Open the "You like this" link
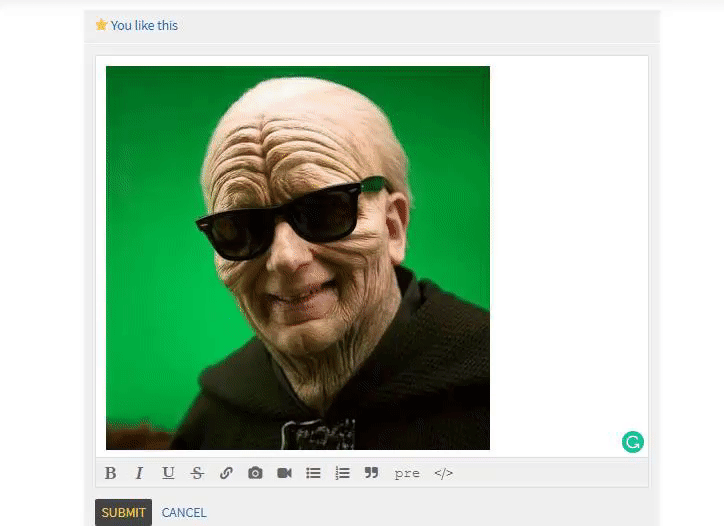 pos(144,25)
